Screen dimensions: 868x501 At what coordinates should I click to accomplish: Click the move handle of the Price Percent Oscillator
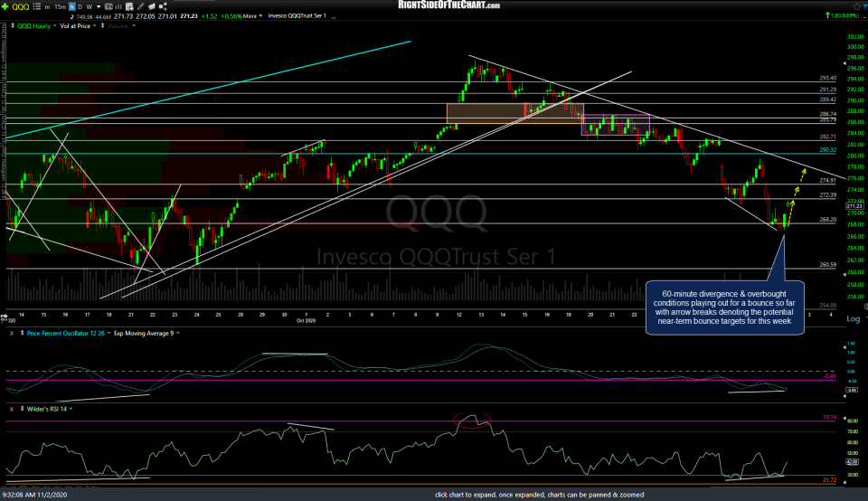click(x=22, y=334)
